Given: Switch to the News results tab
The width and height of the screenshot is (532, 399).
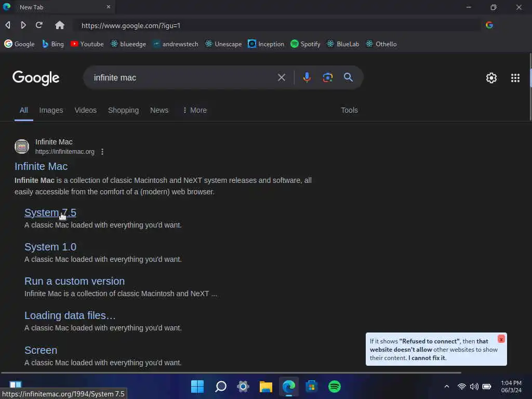Looking at the screenshot, I should (x=159, y=110).
